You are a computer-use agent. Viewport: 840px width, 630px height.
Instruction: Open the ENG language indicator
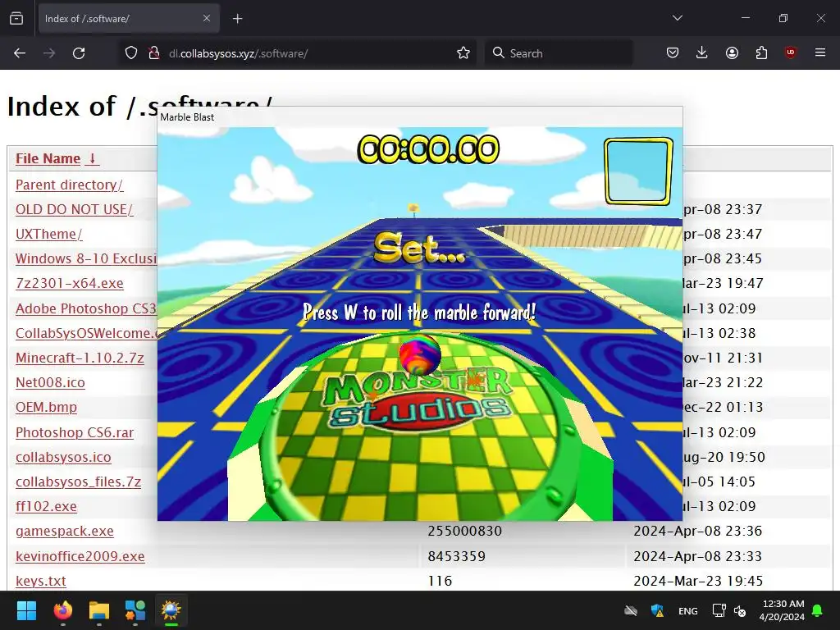pyautogui.click(x=688, y=610)
